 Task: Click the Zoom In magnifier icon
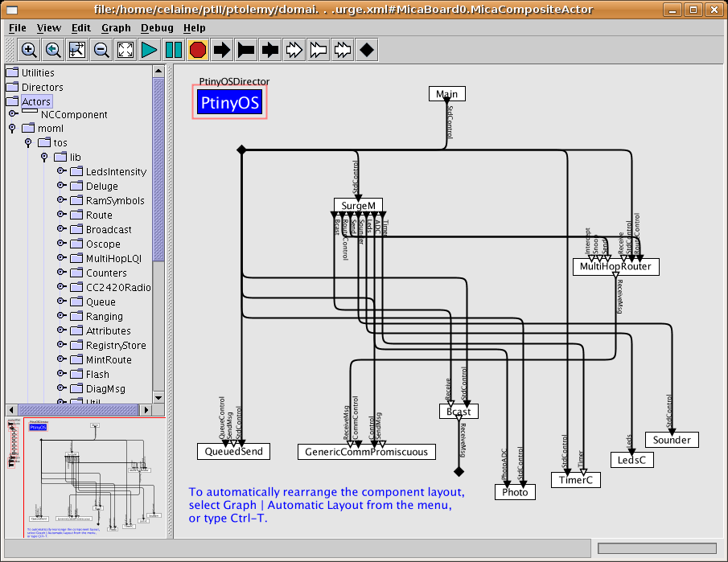[x=29, y=50]
